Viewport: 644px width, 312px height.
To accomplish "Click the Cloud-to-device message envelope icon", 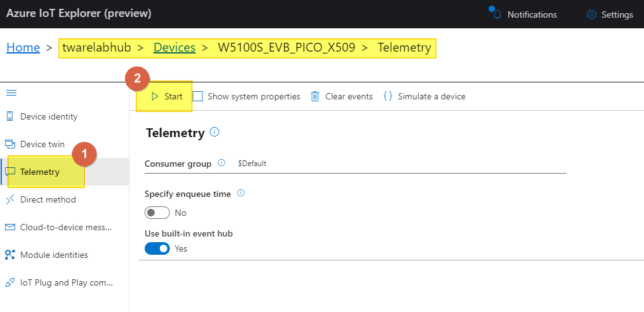I will tap(10, 227).
